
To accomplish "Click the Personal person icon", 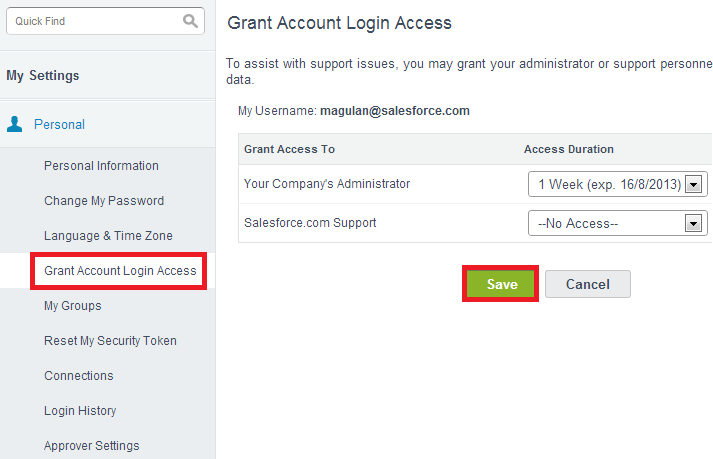I will click(15, 125).
